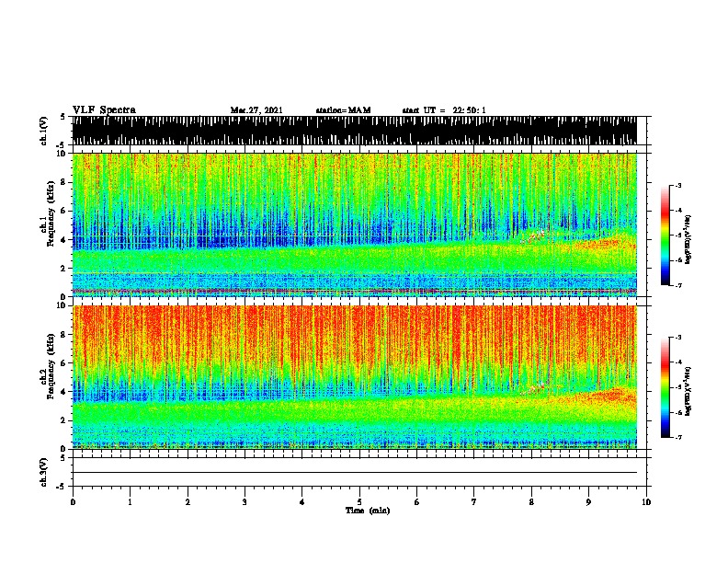Screen dimensions: 728x563
Task: Click the "9" tick label on Time axis
Action: pos(588,501)
